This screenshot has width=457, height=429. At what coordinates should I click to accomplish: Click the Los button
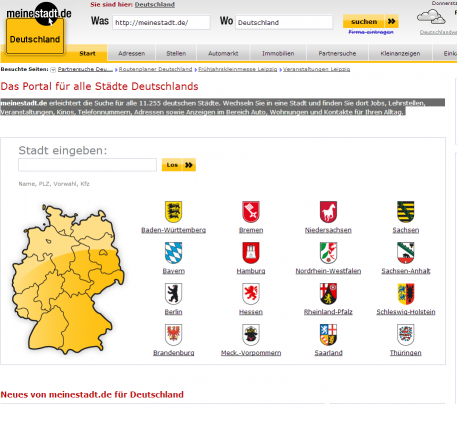click(179, 165)
